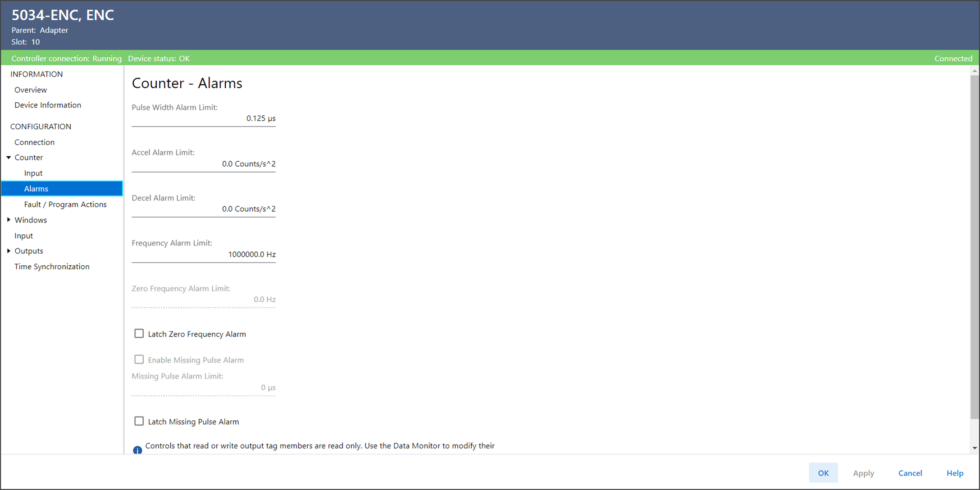Select Input under Counter
980x490 pixels.
point(33,173)
